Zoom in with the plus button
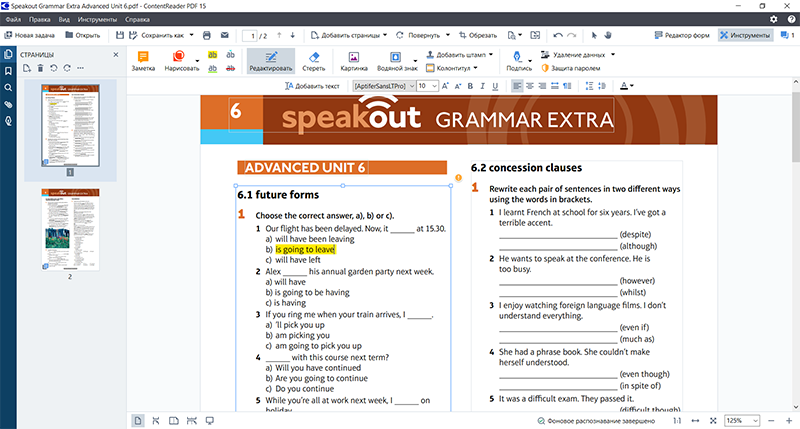This screenshot has height=429, width=800. click(789, 421)
